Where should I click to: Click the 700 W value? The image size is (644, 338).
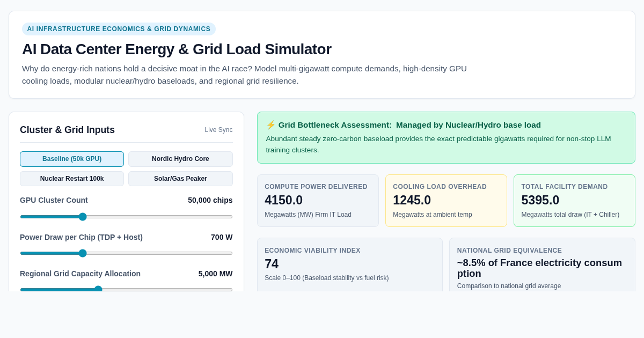click(222, 237)
